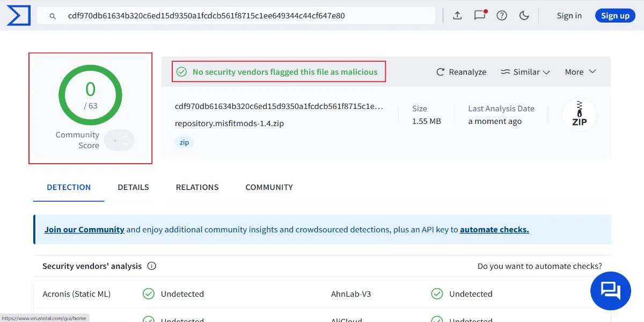Click Do you want to automate checks?
This screenshot has width=644, height=322.
[x=540, y=266]
